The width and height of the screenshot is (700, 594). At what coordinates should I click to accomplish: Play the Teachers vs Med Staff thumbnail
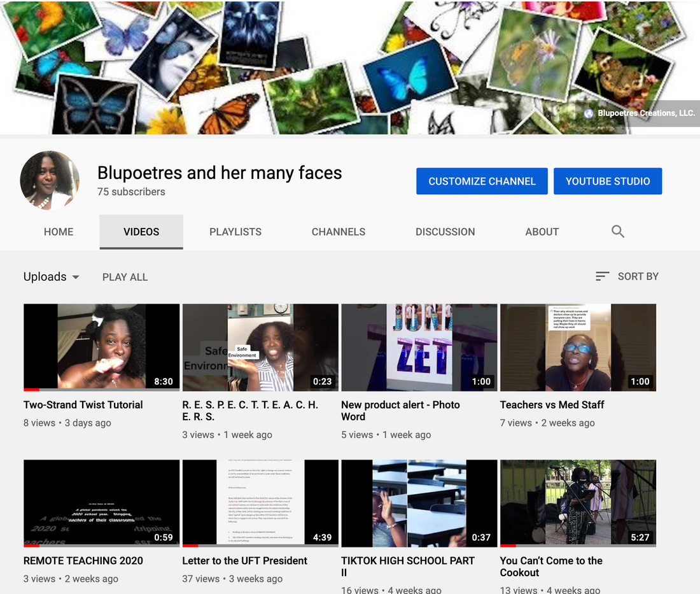[x=578, y=347]
